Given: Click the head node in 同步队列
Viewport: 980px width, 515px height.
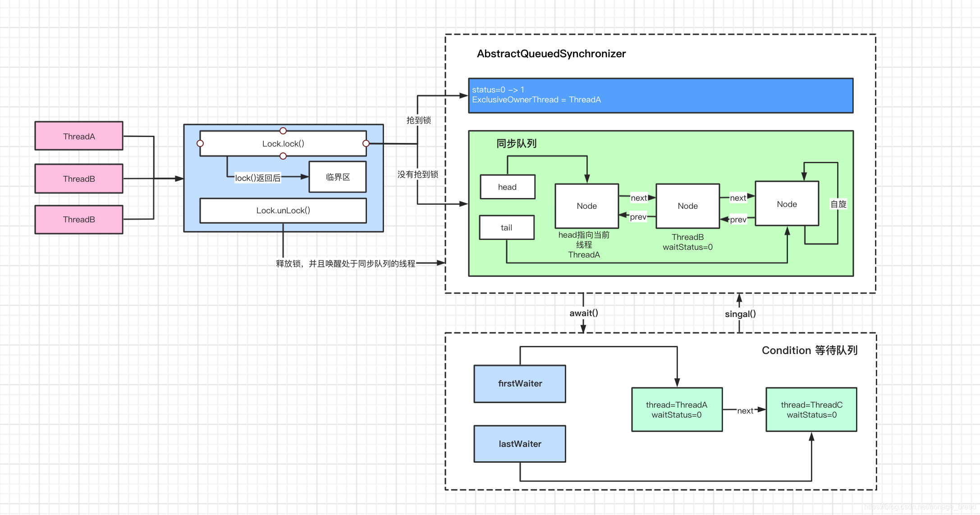Looking at the screenshot, I should 508,187.
